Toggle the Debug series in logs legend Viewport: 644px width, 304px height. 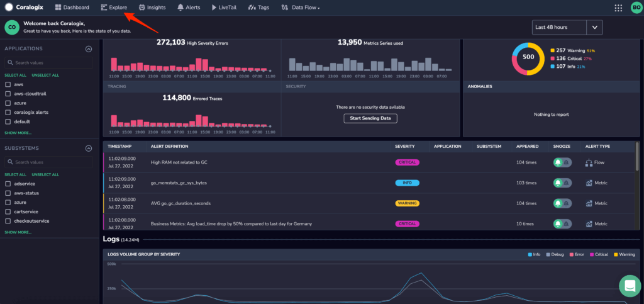click(x=555, y=254)
